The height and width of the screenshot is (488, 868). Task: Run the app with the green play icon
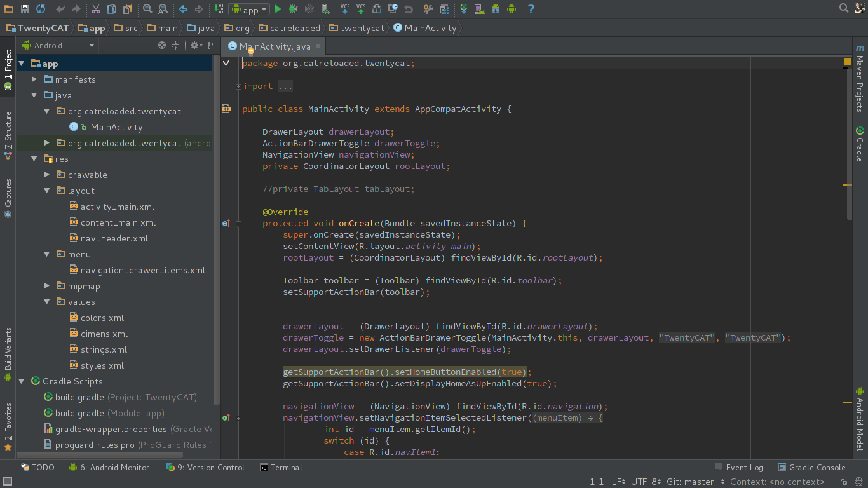click(x=278, y=9)
